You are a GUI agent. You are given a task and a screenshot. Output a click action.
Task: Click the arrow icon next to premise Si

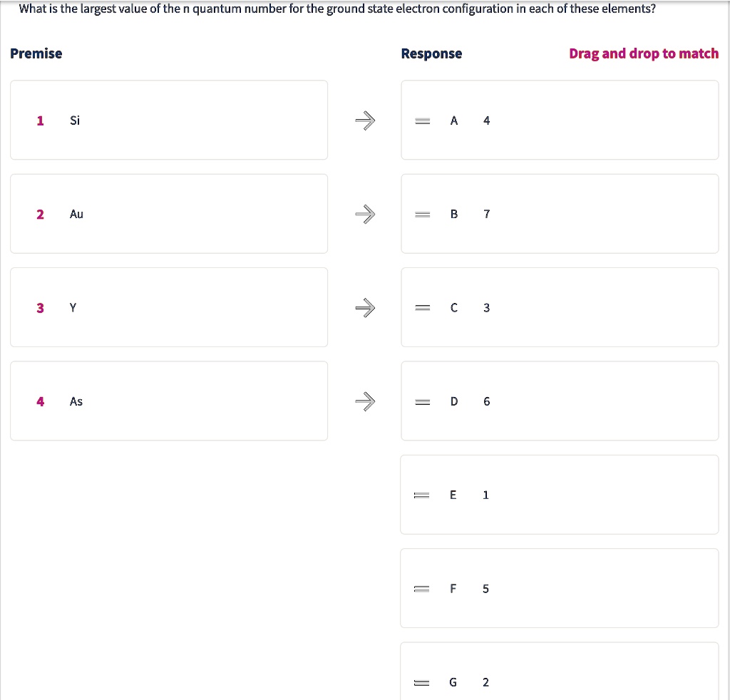pyautogui.click(x=365, y=120)
